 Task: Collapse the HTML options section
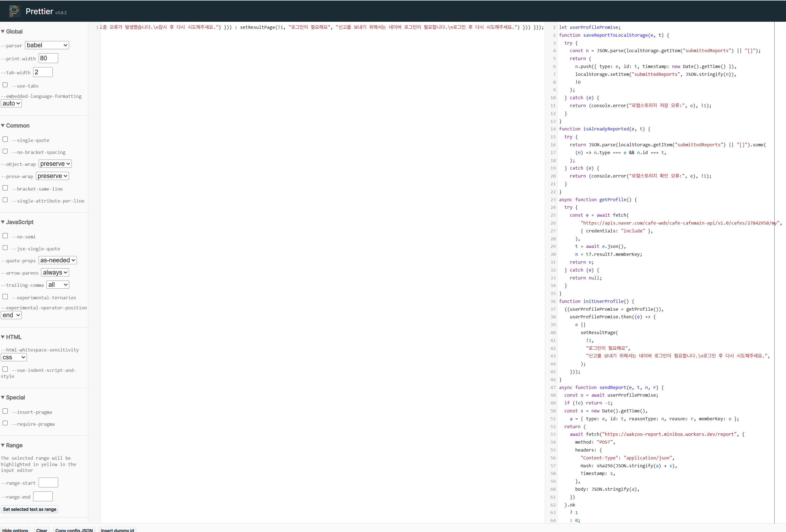tap(11, 337)
